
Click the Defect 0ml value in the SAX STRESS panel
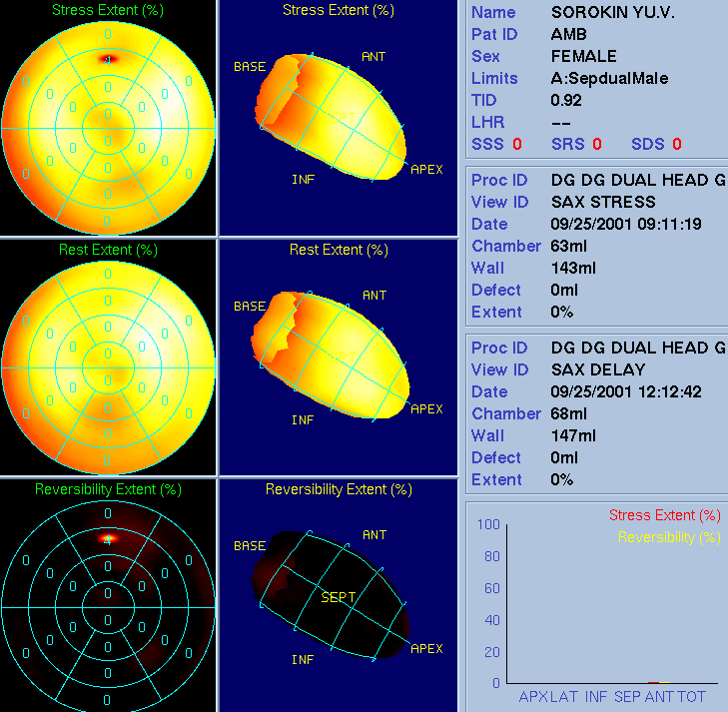(x=564, y=290)
